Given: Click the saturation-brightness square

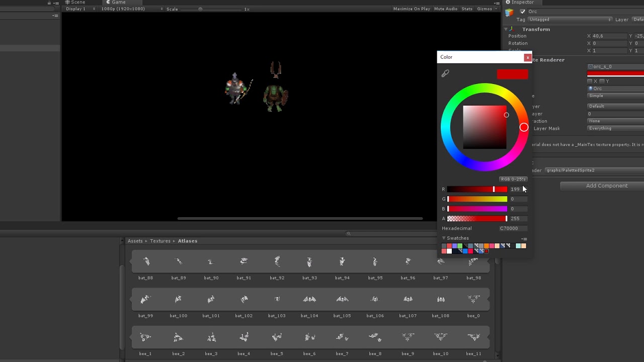Looking at the screenshot, I should (485, 127).
